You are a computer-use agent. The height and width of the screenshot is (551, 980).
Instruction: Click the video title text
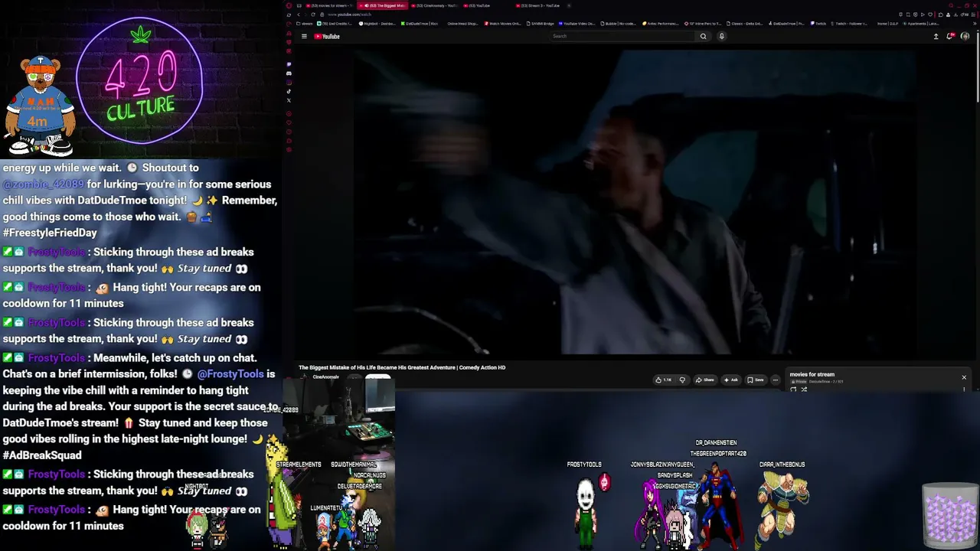point(402,367)
